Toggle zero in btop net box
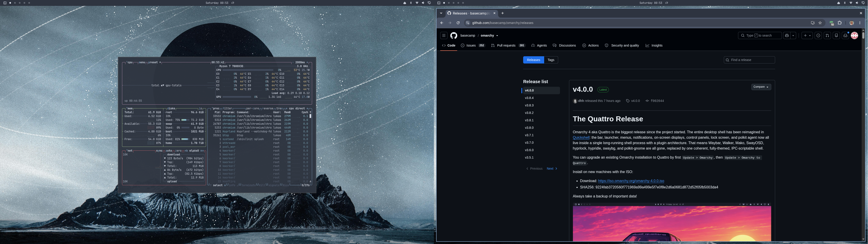This screenshot has height=244, width=868. [179, 151]
